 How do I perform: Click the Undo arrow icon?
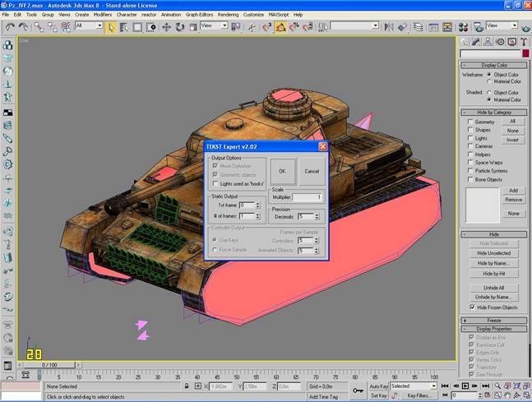(x=10, y=27)
